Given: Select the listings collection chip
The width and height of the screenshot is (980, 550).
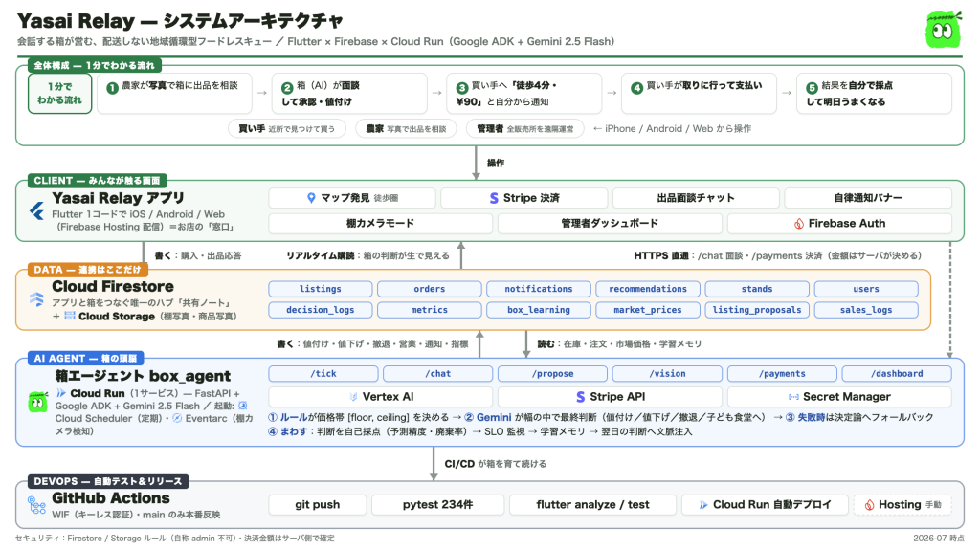Looking at the screenshot, I should [x=321, y=289].
